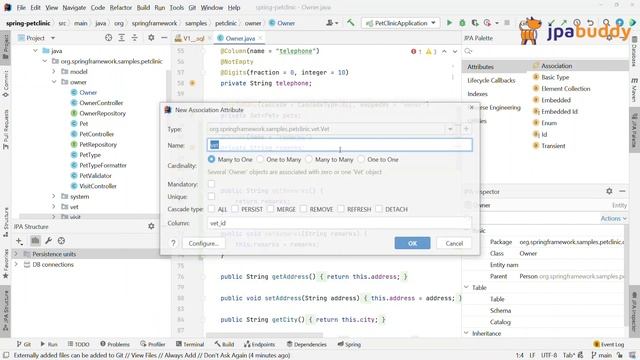Open the Navigate menu

(x=74, y=7)
